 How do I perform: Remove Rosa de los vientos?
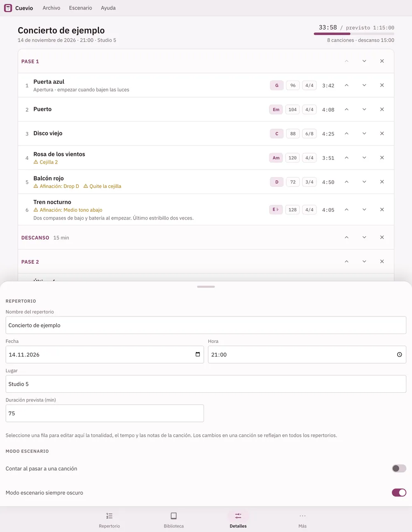click(x=382, y=158)
